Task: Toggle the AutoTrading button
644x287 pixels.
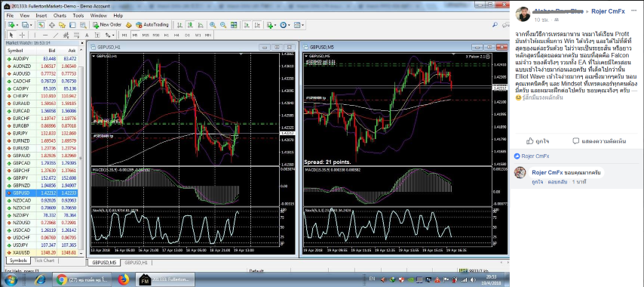Action: pyautogui.click(x=152, y=25)
